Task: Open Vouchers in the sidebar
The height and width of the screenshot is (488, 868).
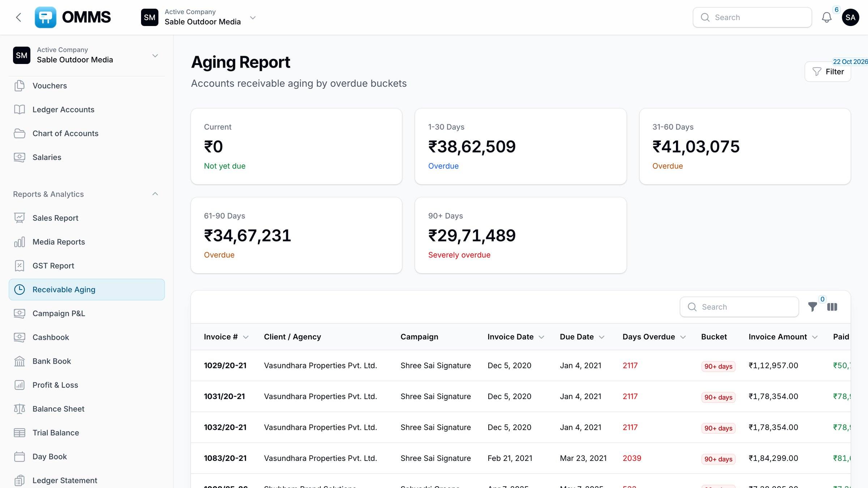Action: coord(87,86)
